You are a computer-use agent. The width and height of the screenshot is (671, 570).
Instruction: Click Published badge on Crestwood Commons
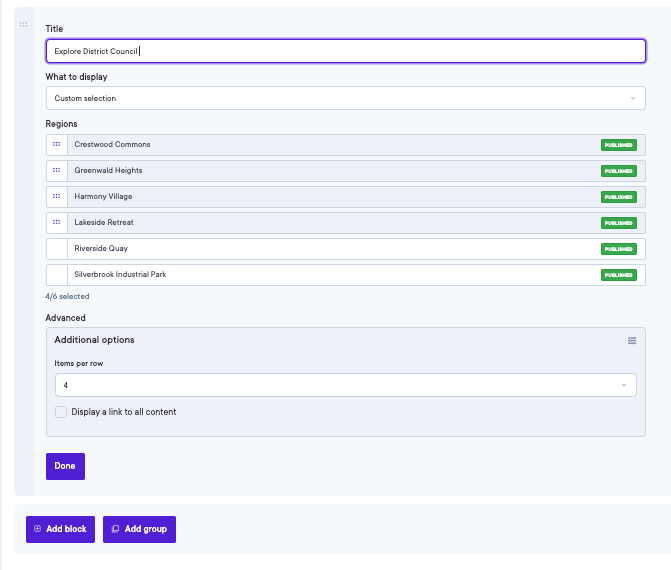618,145
